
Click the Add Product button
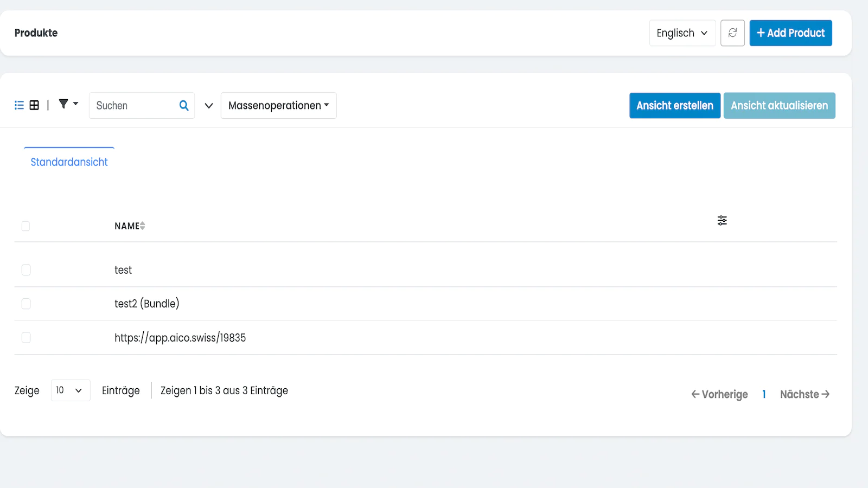pos(790,33)
